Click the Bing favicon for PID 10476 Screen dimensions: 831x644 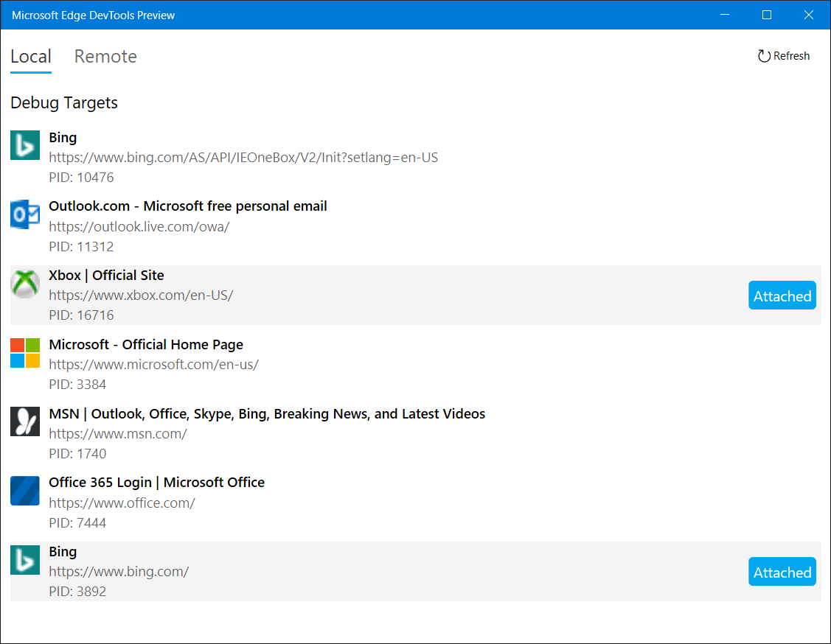[x=25, y=145]
